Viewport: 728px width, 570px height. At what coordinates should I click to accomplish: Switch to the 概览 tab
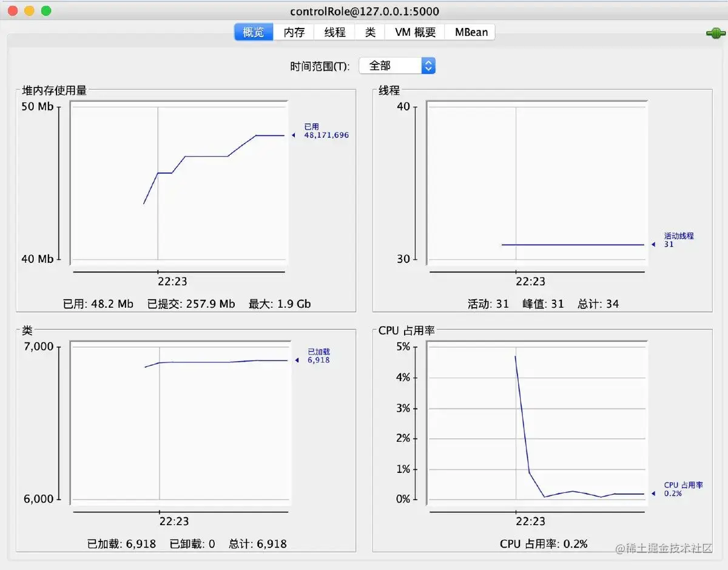(x=254, y=32)
